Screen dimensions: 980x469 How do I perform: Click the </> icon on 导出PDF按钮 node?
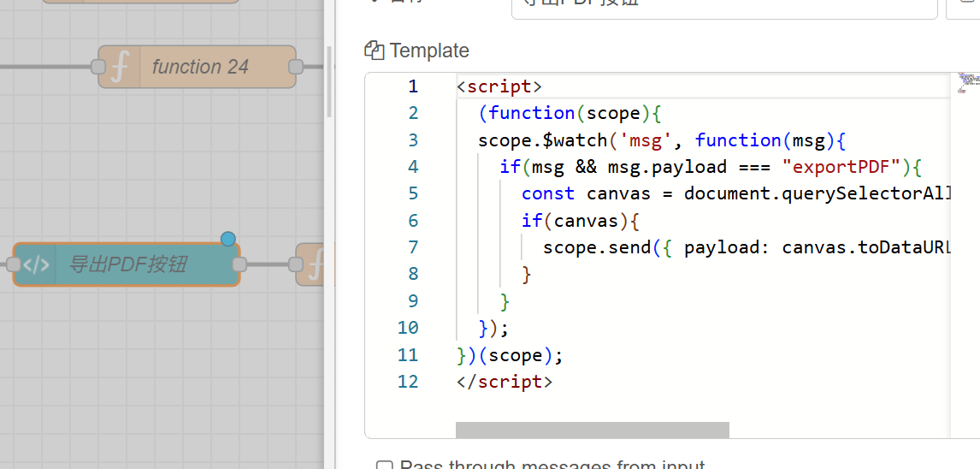(35, 264)
